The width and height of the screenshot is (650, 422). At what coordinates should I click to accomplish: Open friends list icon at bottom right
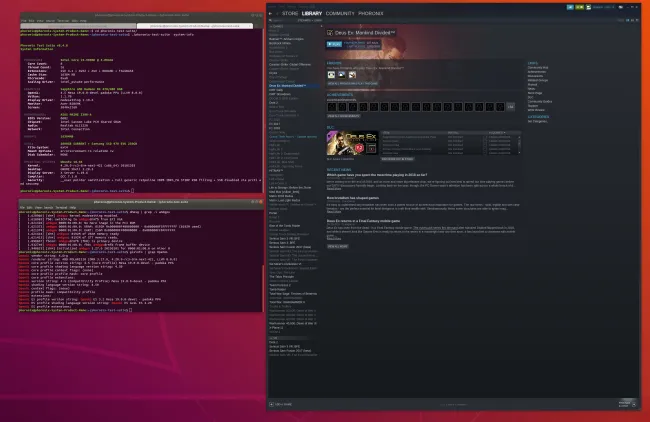point(634,405)
